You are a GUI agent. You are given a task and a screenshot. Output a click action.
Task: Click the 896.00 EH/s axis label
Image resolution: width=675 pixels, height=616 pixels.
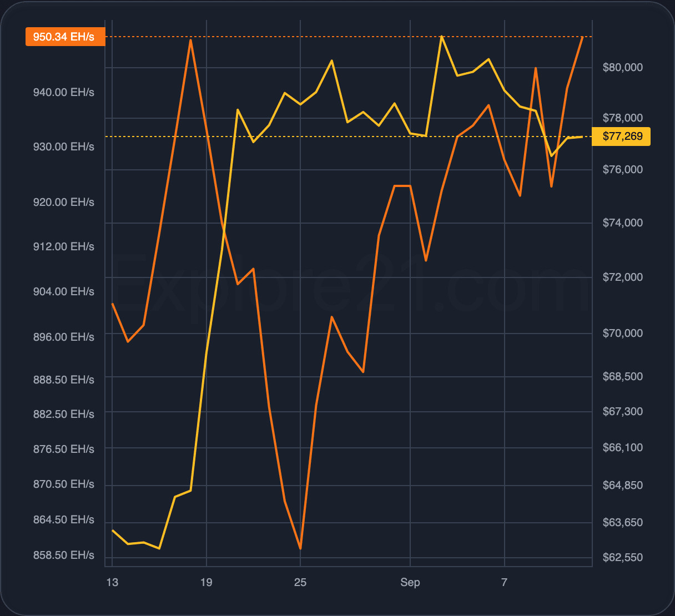click(64, 337)
